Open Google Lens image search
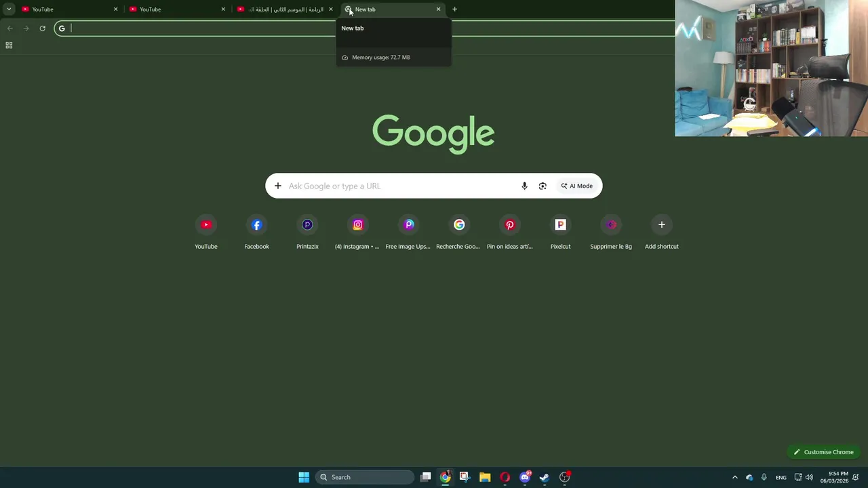 (542, 186)
